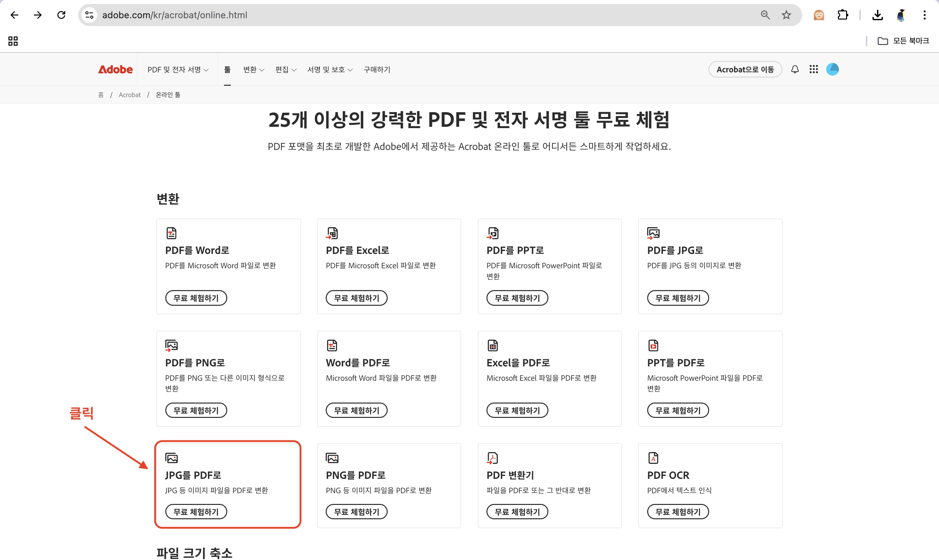Bookmark this page with the star icon

coord(786,15)
